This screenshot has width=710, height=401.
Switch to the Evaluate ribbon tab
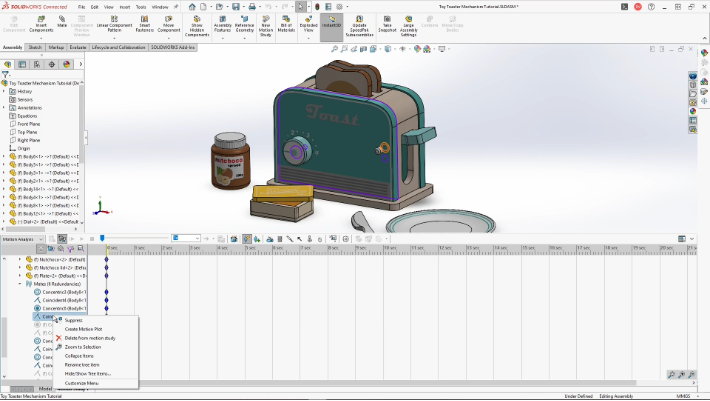click(77, 47)
